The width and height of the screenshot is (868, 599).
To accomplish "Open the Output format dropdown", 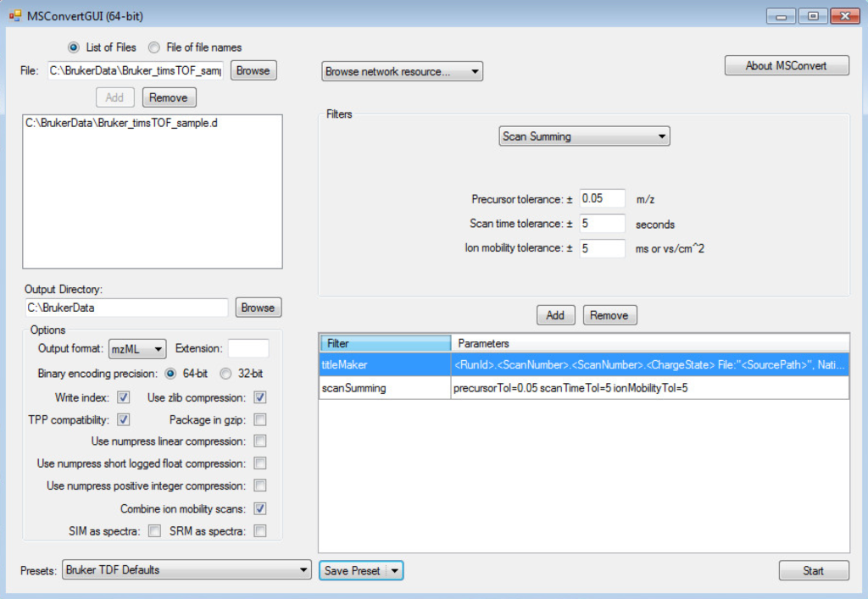I will [x=137, y=349].
